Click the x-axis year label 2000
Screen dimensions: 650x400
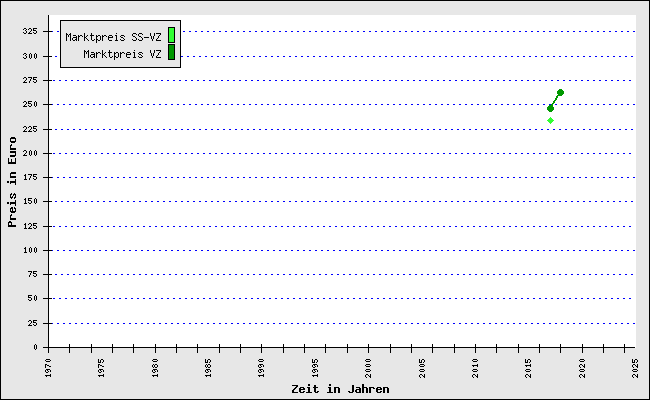(369, 368)
